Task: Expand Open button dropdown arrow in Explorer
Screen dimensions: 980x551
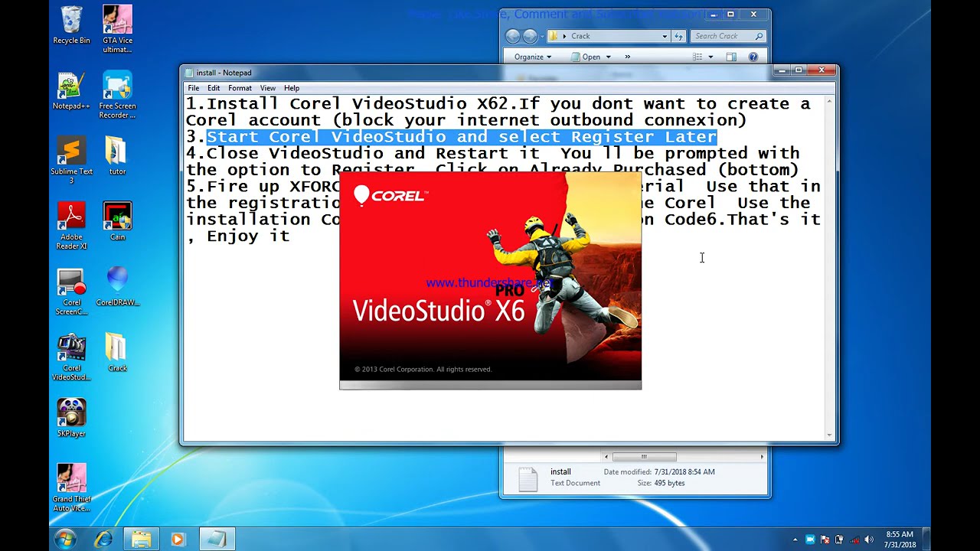Action: pos(608,57)
